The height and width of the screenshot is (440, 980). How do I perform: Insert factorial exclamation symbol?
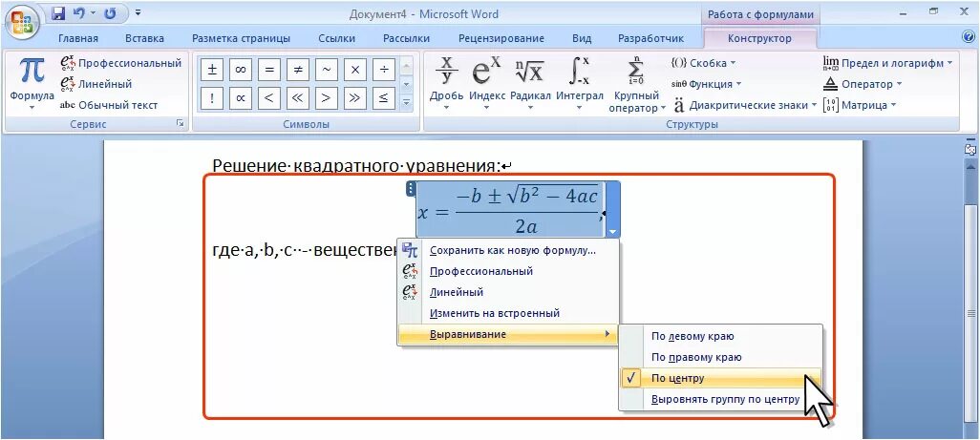[x=212, y=97]
